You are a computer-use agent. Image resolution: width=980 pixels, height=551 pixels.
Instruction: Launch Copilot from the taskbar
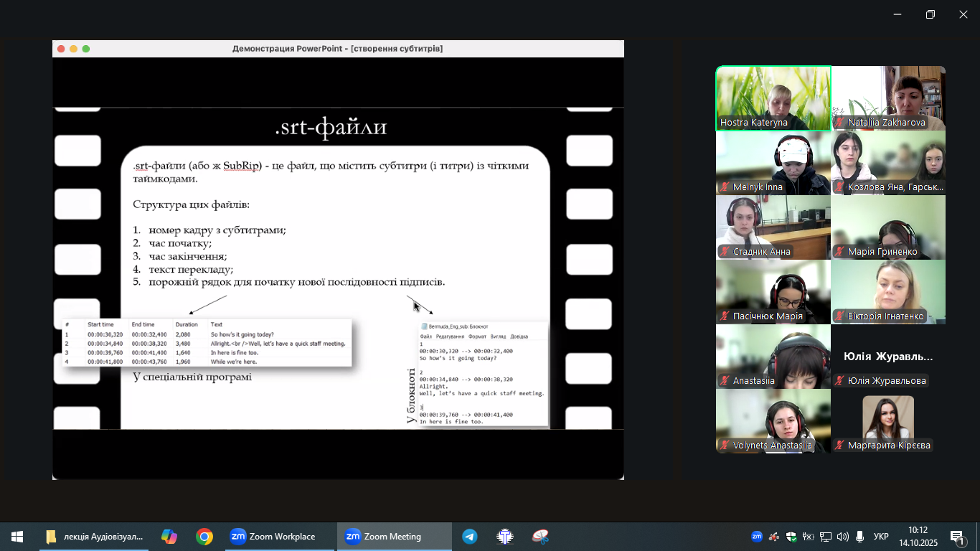(x=169, y=537)
